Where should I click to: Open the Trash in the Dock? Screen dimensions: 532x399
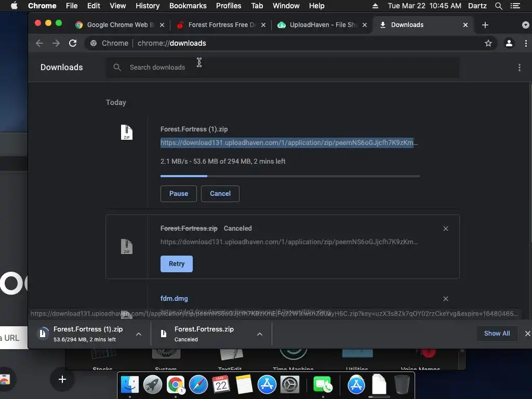point(402,385)
